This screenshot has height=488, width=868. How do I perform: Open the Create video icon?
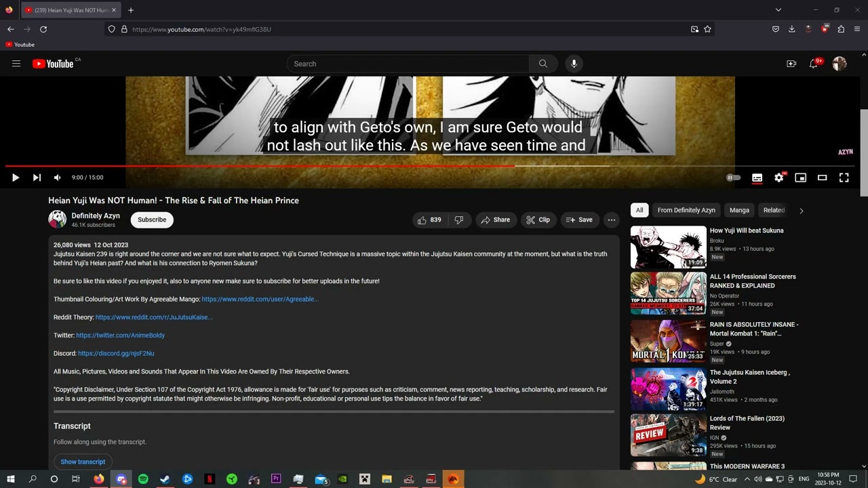791,64
